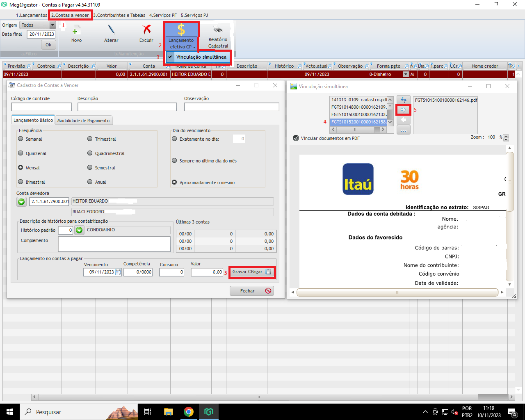Click the left arrow to unlink the document
The width and height of the screenshot is (525, 420).
404,120
